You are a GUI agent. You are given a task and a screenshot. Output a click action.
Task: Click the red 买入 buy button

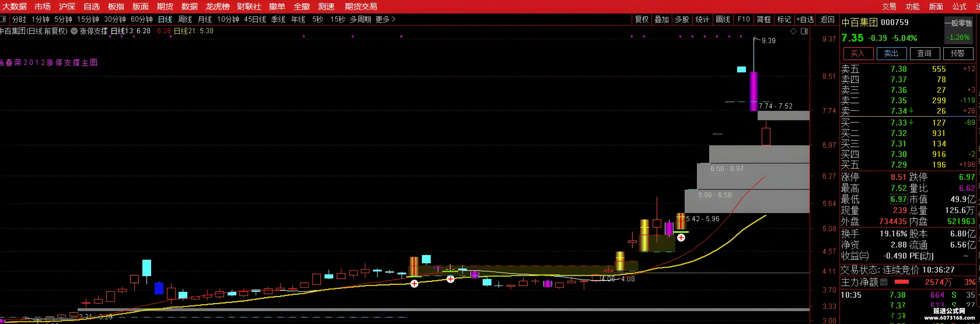[x=857, y=53]
